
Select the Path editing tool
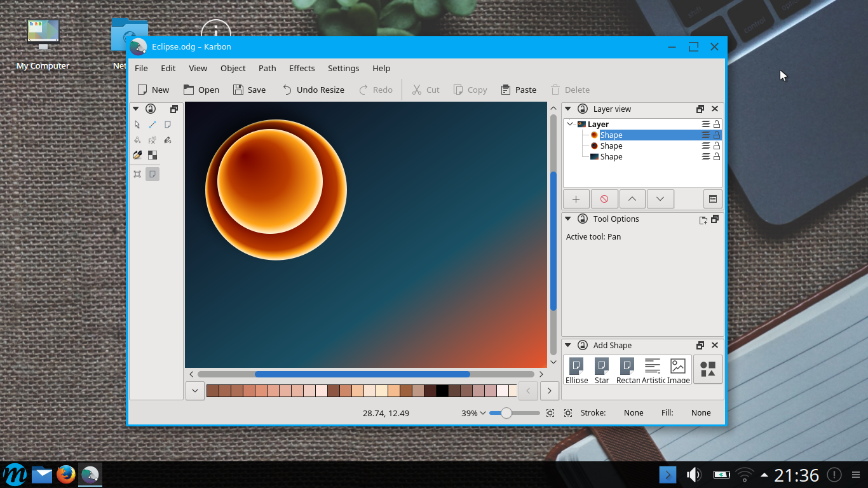(153, 125)
